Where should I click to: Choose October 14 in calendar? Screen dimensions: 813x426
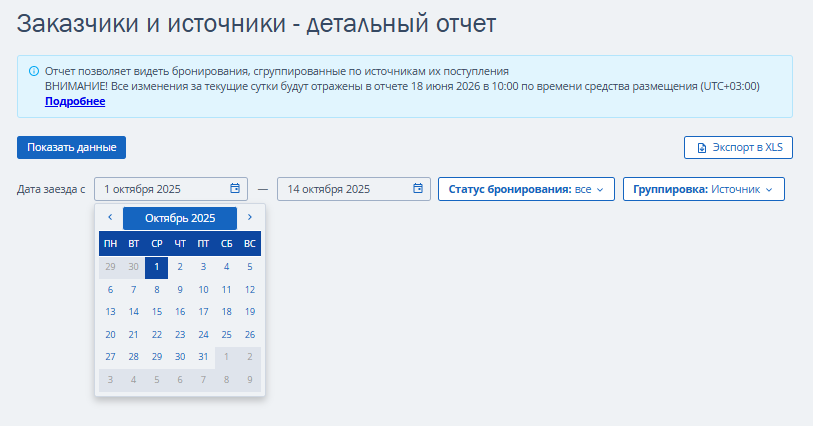coord(133,312)
